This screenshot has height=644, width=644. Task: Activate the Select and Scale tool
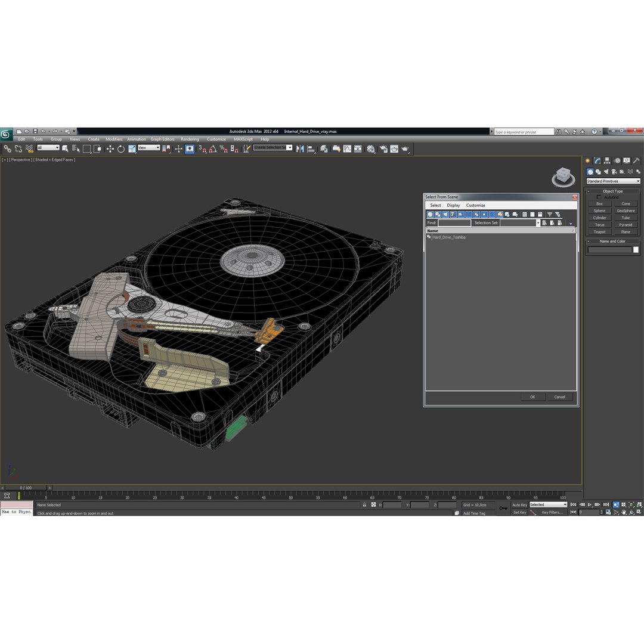132,148
